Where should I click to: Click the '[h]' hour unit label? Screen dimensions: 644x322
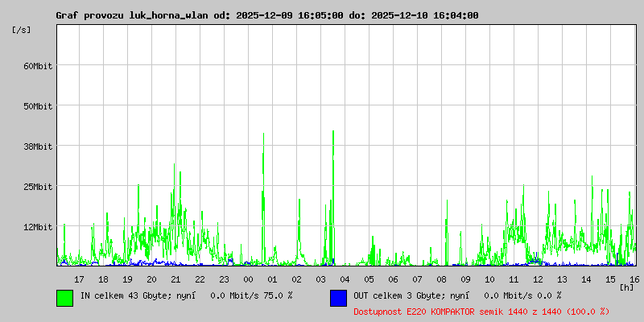[627, 287]
